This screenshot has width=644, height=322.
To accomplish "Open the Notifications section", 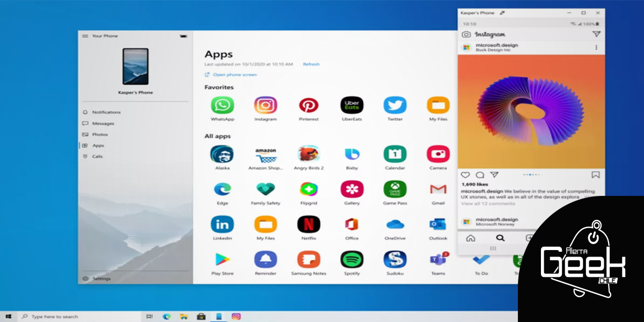I will coord(101,112).
